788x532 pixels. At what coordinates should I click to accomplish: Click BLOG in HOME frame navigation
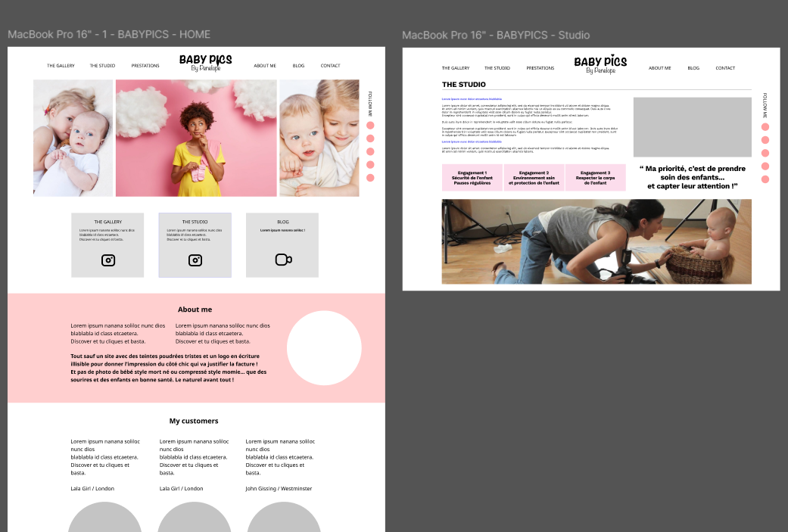point(298,66)
